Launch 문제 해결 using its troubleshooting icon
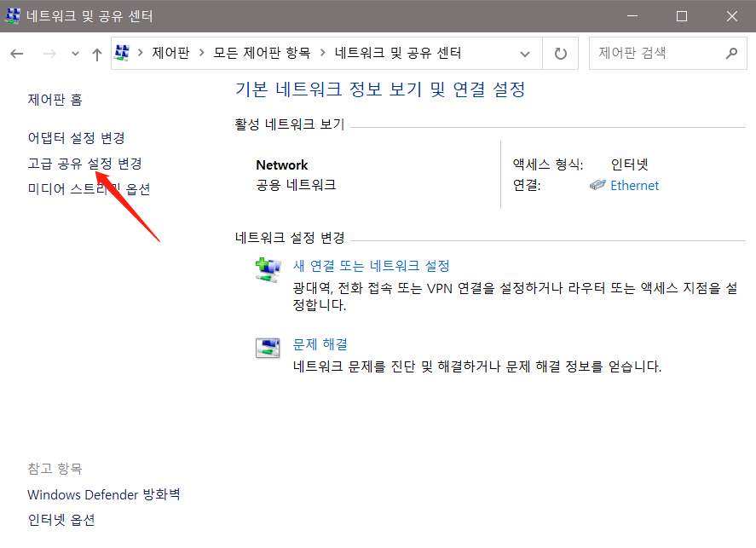Viewport: 756px width, 548px height. pos(267,348)
